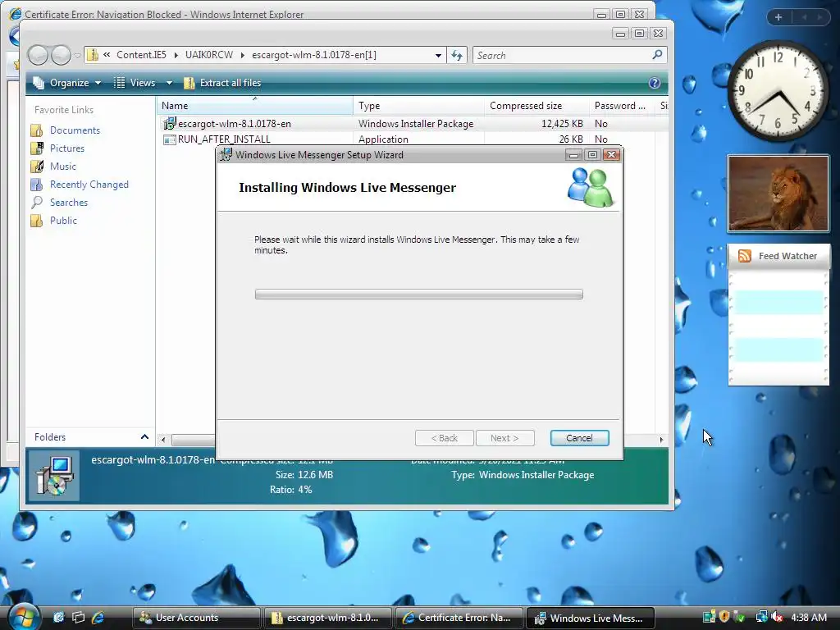Click the Switch between windows quick launch icon
Viewport: 840px width, 630px height.
point(78,618)
